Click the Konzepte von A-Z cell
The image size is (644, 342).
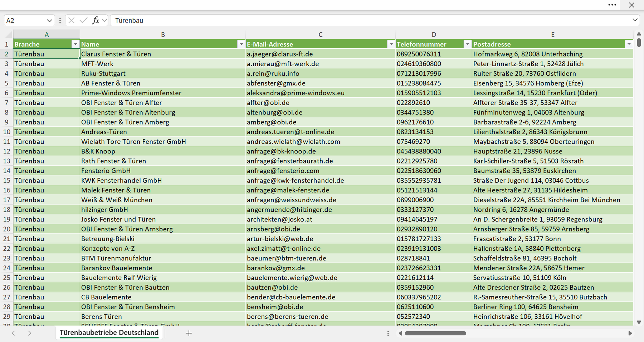[x=163, y=248]
